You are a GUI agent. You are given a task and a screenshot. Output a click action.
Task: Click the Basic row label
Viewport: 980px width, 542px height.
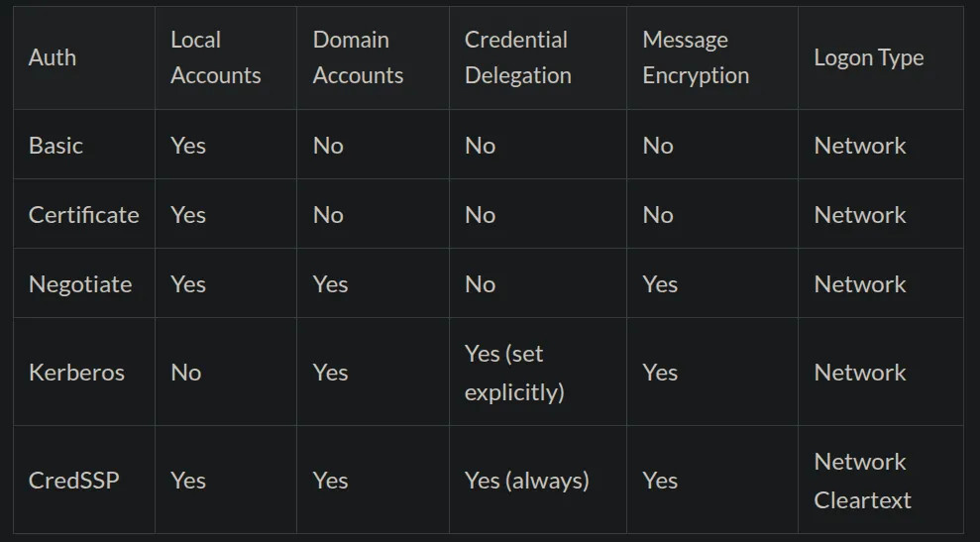click(x=84, y=145)
